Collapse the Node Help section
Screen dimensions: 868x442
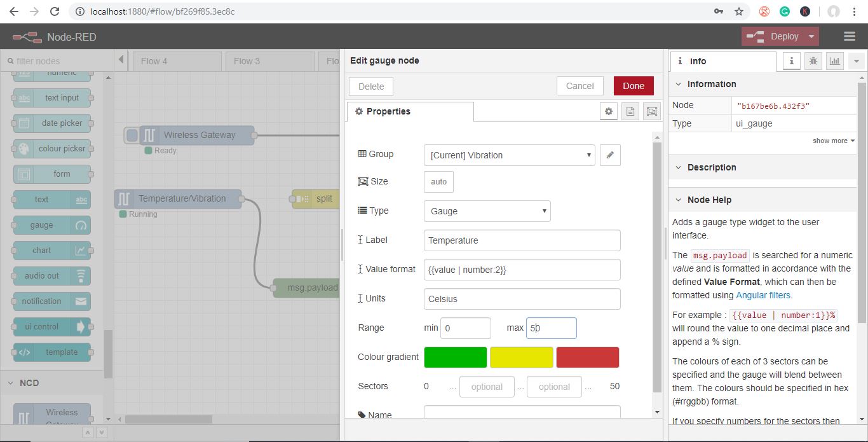click(x=763, y=200)
